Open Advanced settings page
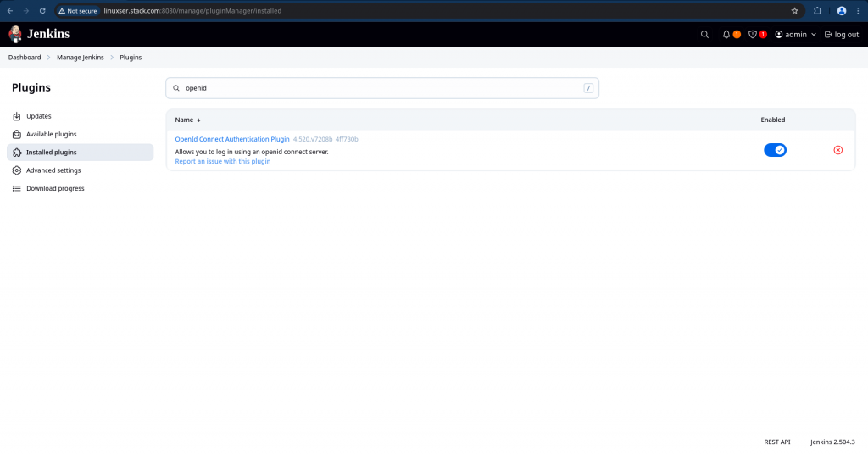This screenshot has height=456, width=868. [x=53, y=170]
